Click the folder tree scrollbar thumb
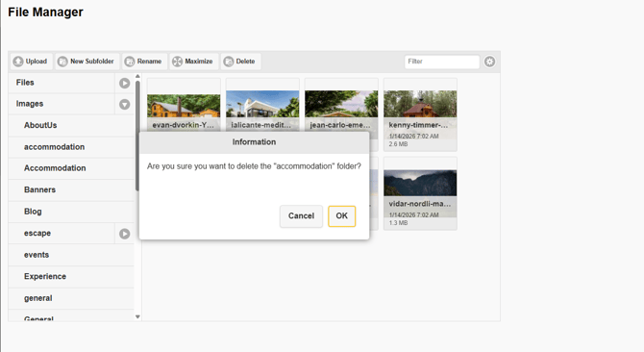The width and height of the screenshot is (644, 352). (x=137, y=136)
